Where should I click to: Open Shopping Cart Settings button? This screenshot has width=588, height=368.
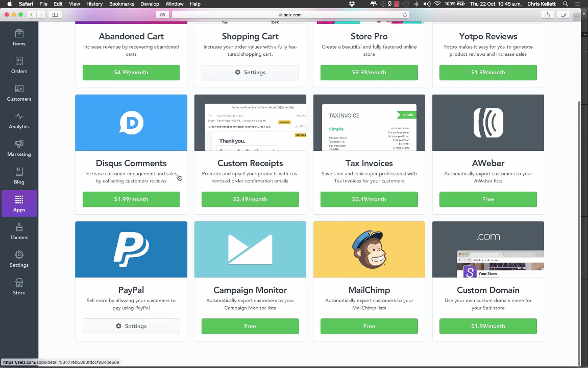[x=250, y=72]
